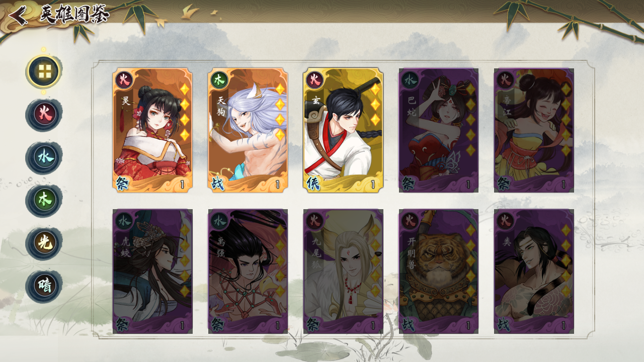Open the locked 虎蛟 hero card
The width and height of the screenshot is (644, 362).
click(x=152, y=271)
